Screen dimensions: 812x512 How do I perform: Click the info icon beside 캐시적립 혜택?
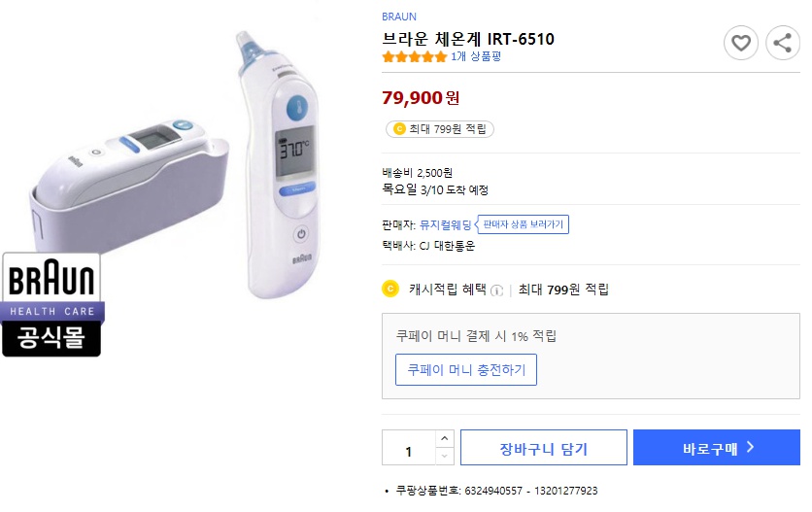(496, 290)
